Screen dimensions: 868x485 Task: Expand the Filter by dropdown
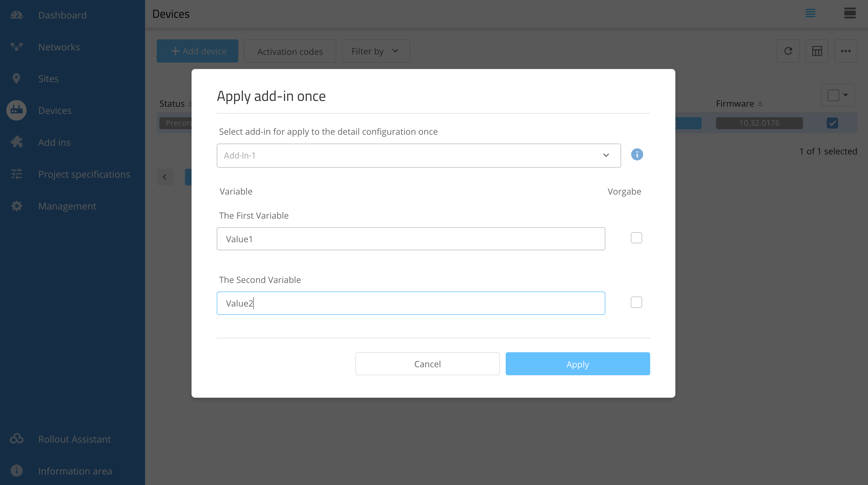[x=376, y=51]
